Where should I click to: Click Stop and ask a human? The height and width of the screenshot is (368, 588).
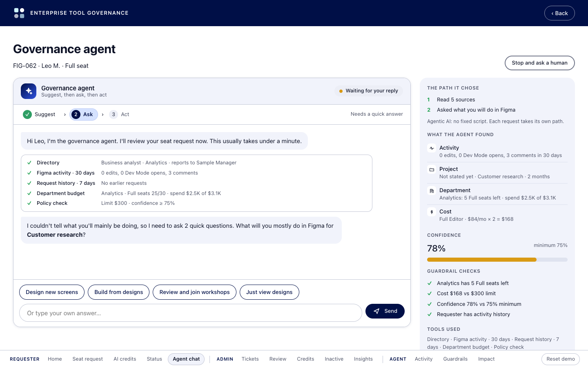(x=539, y=63)
